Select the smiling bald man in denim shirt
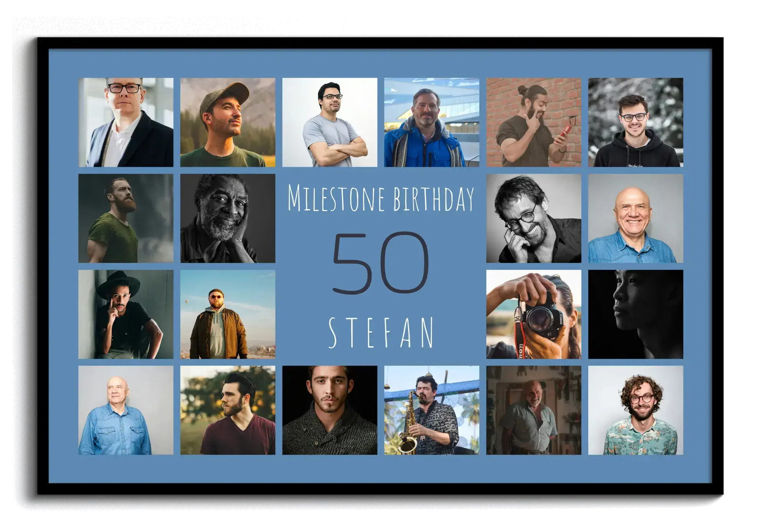Screen dimensions: 761x532 click(x=635, y=218)
